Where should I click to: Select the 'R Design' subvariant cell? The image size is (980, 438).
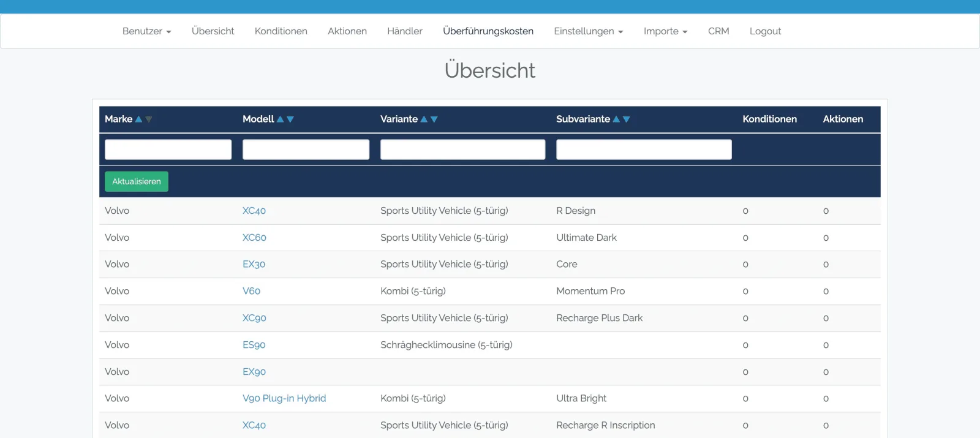point(576,211)
